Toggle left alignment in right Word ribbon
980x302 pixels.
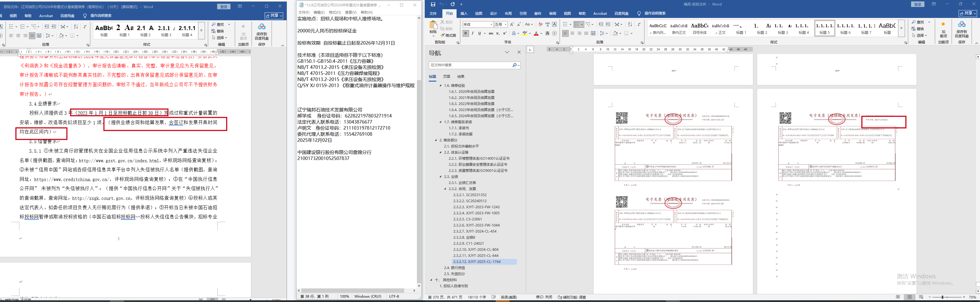point(565,34)
